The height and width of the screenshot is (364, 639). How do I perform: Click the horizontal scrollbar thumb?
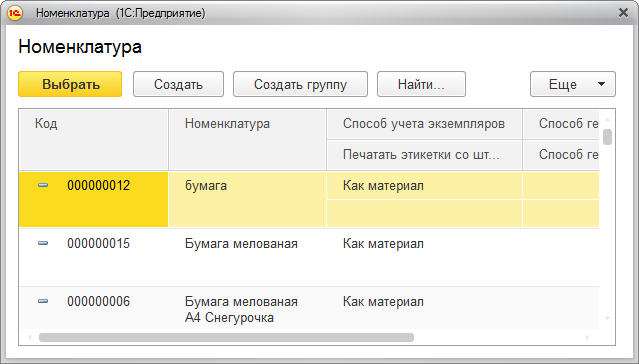coord(226,338)
